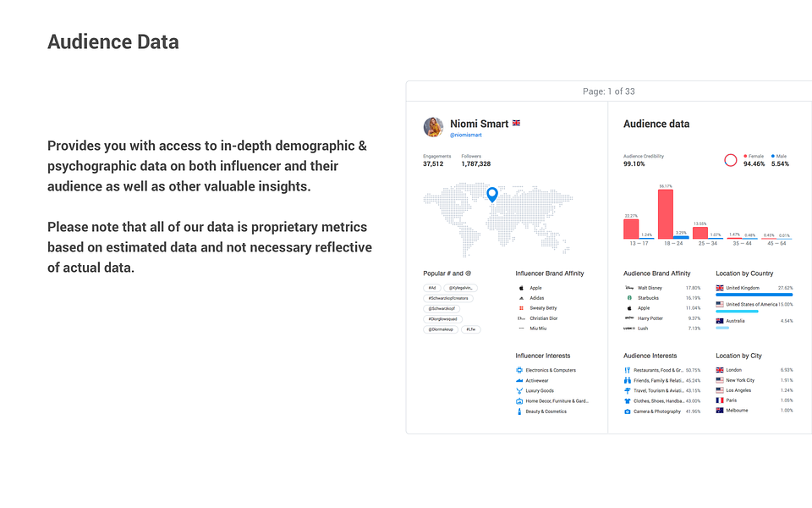Click the United Kingdom country progress bar

754,295
